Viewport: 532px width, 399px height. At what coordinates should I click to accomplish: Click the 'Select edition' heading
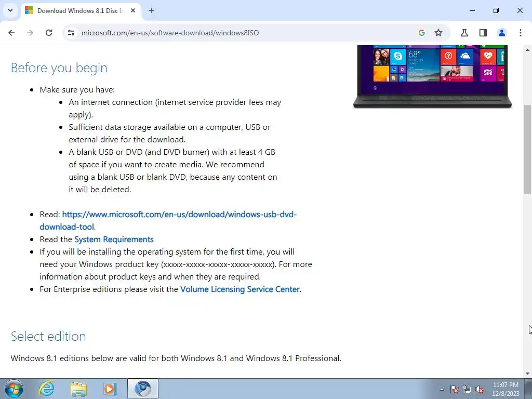[48, 336]
